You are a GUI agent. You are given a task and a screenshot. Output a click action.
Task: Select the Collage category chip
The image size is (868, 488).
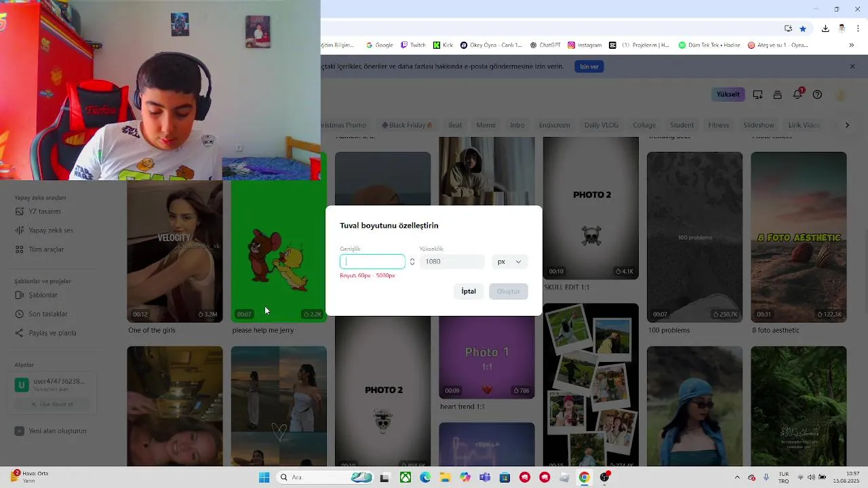tap(644, 125)
